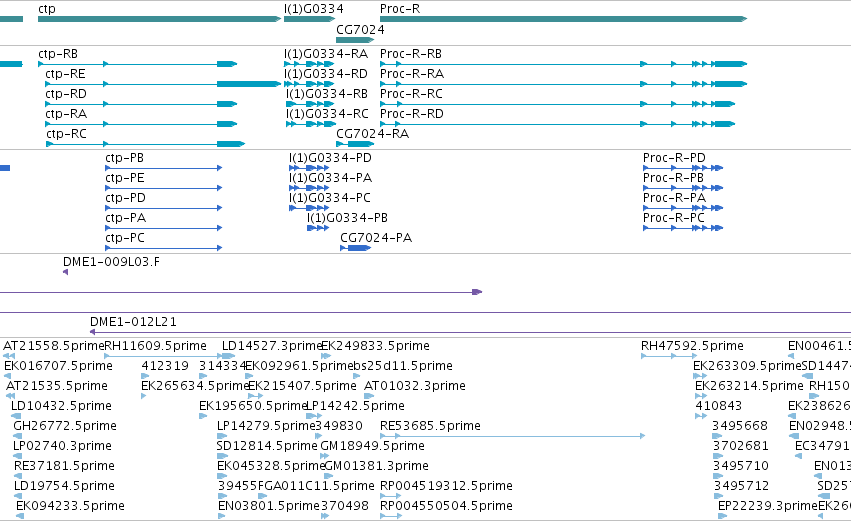851x521 pixels.
Task: Select transcript ctp-RB
Action: pos(58,54)
